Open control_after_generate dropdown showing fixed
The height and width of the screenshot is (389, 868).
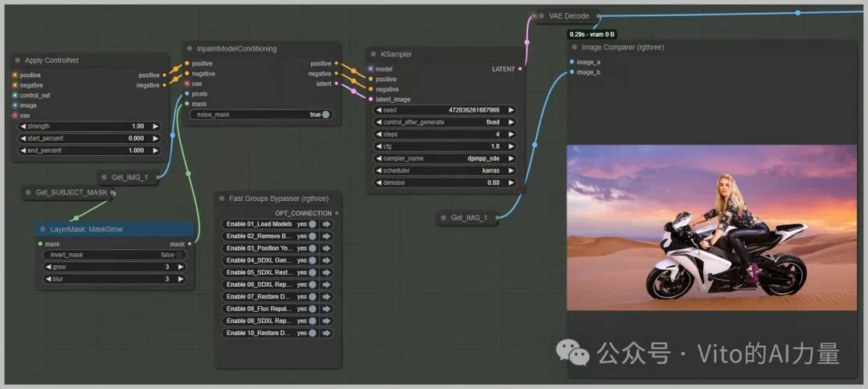pyautogui.click(x=444, y=122)
